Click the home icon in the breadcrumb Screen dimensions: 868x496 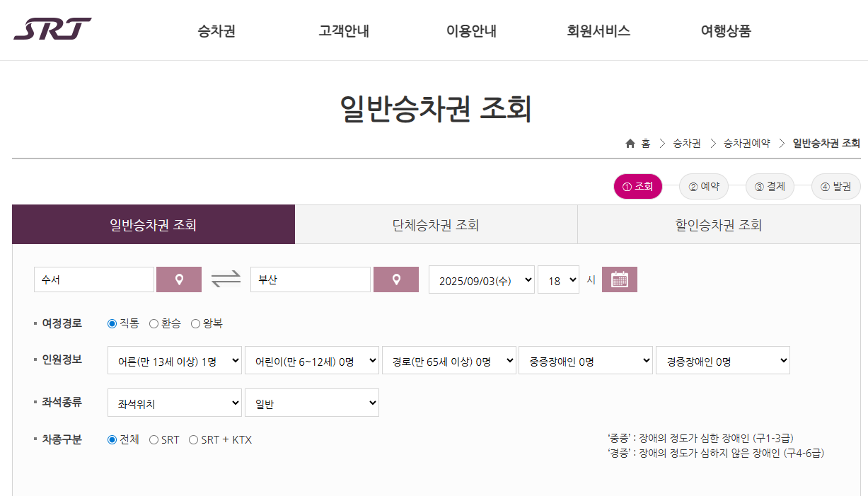[630, 142]
